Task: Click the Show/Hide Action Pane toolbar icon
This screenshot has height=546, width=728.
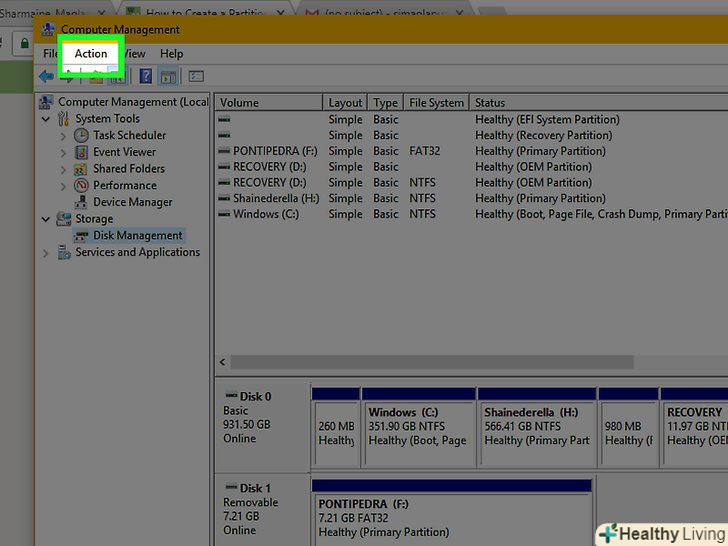Action: tap(168, 77)
